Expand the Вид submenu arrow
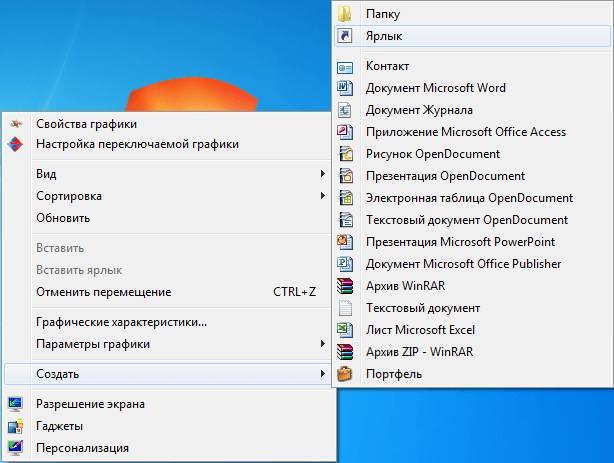 [322, 174]
